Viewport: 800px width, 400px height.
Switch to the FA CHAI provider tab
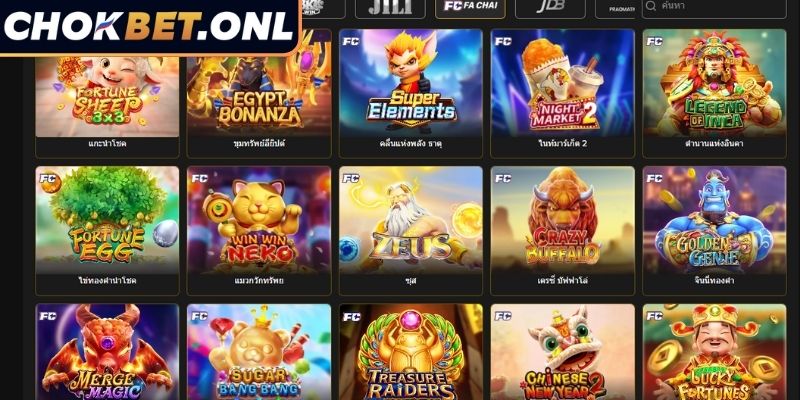click(470, 7)
